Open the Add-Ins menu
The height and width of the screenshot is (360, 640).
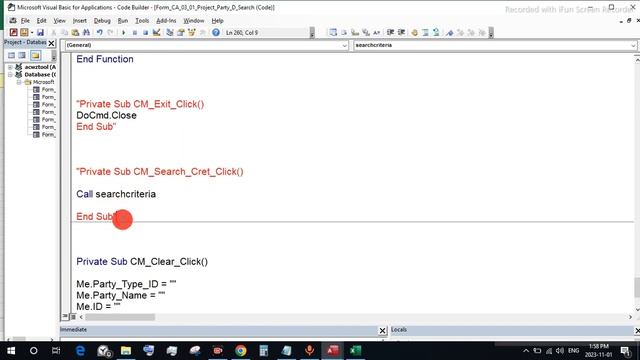click(x=166, y=20)
